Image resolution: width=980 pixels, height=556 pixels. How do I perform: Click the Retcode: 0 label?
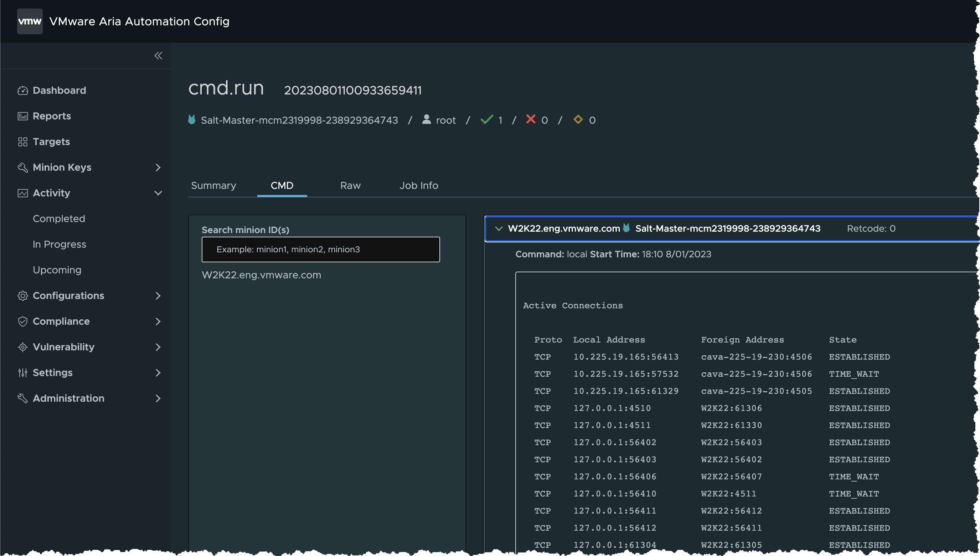tap(871, 228)
